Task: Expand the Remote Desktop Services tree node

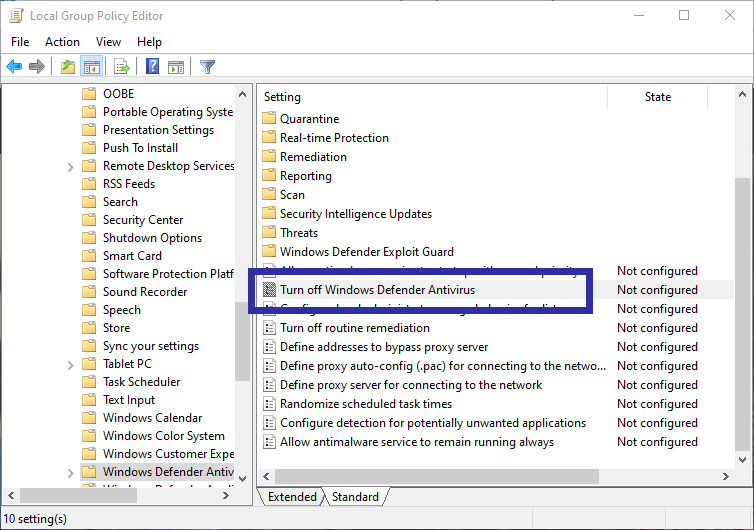Action: pos(71,167)
